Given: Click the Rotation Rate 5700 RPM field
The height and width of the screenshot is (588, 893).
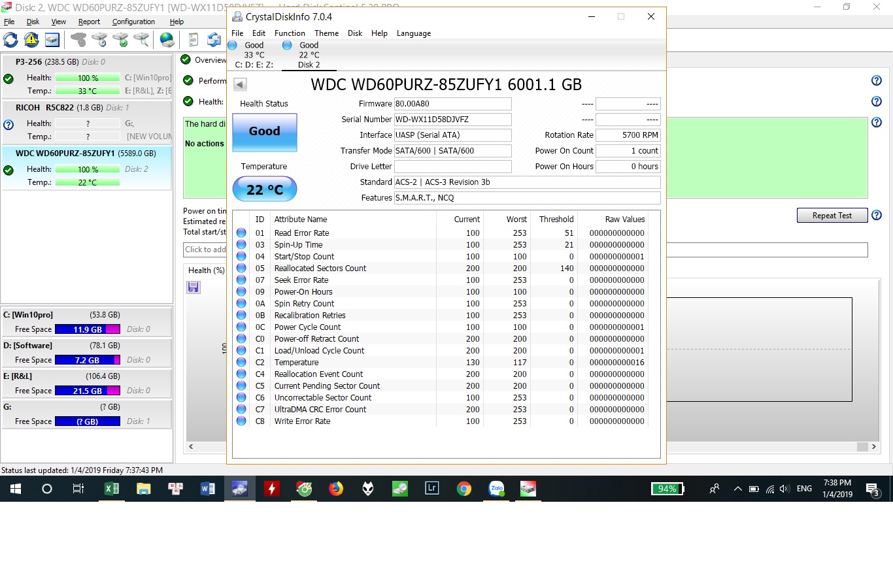Looking at the screenshot, I should point(628,135).
